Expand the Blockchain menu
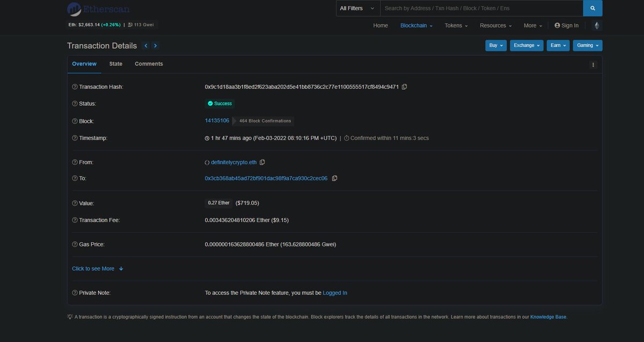 pyautogui.click(x=416, y=25)
